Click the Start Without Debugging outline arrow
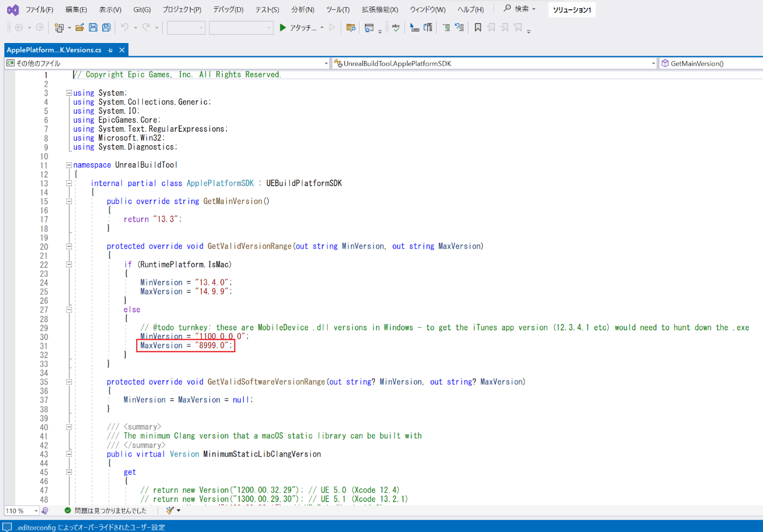The width and height of the screenshot is (763, 532). click(332, 27)
